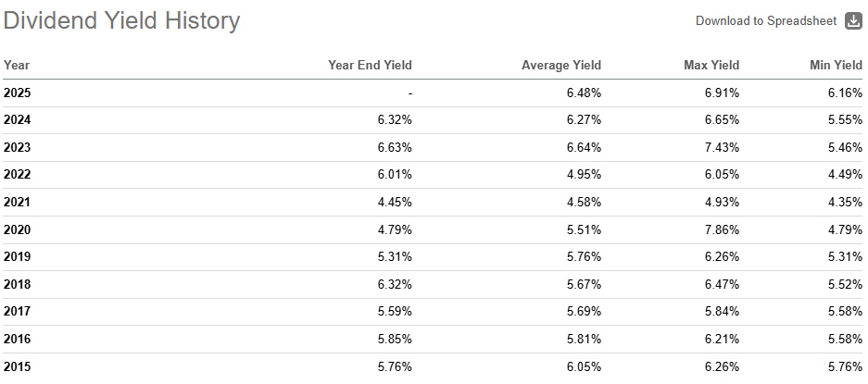Viewport: 868px width, 384px height.
Task: Click the Max Yield column header
Action: coord(711,65)
